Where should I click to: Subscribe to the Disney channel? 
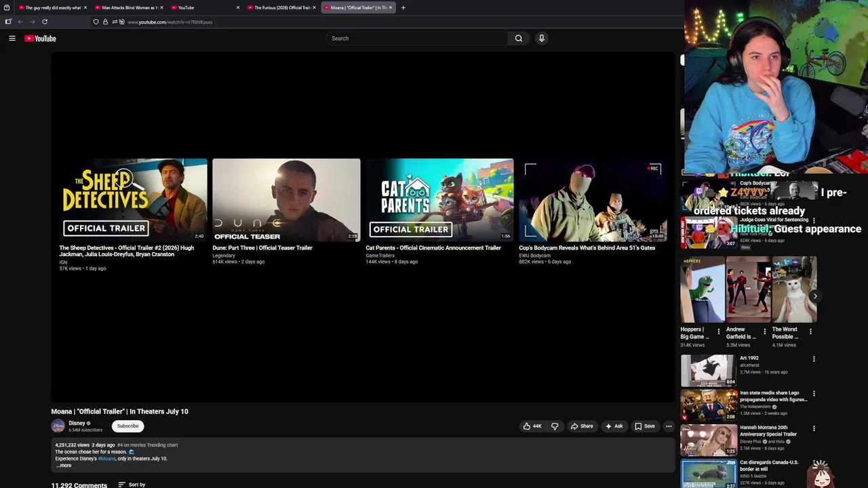pos(127,426)
